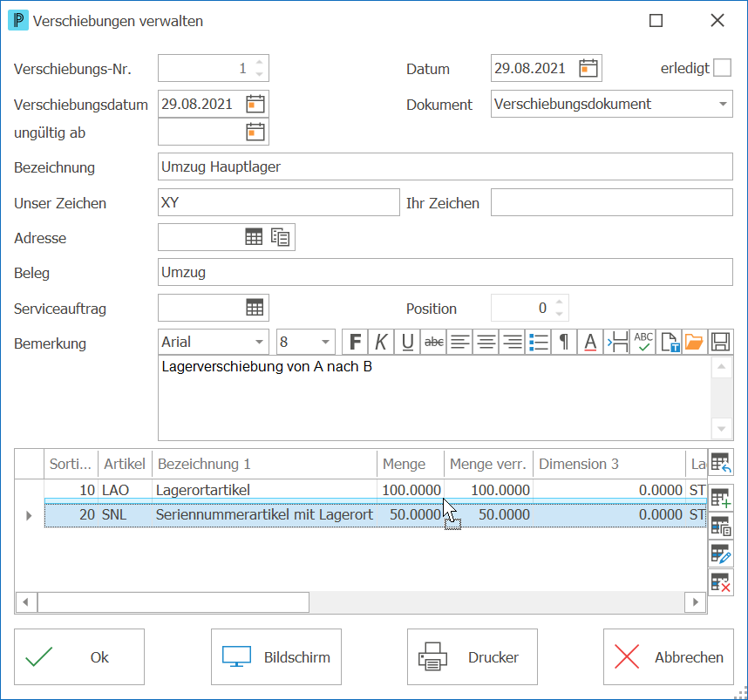This screenshot has width=748, height=700.
Task: Delete the selected table position
Action: [721, 582]
